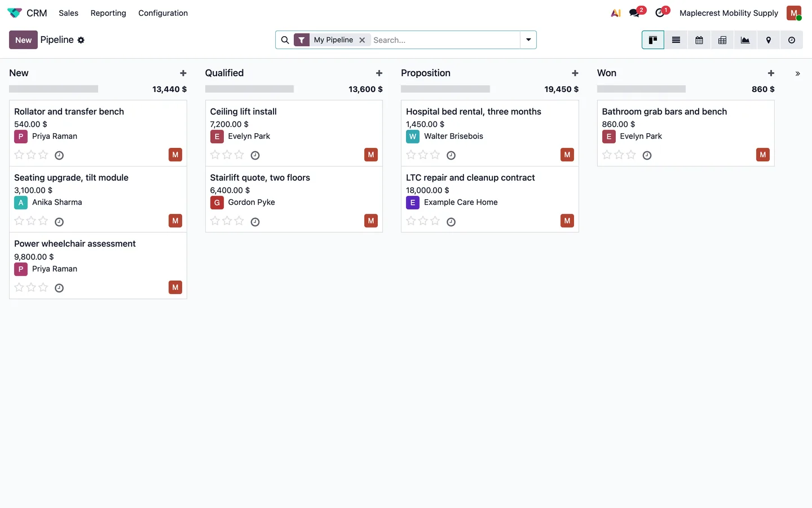Click the New column progress bar
This screenshot has width=812, height=508.
[x=54, y=89]
